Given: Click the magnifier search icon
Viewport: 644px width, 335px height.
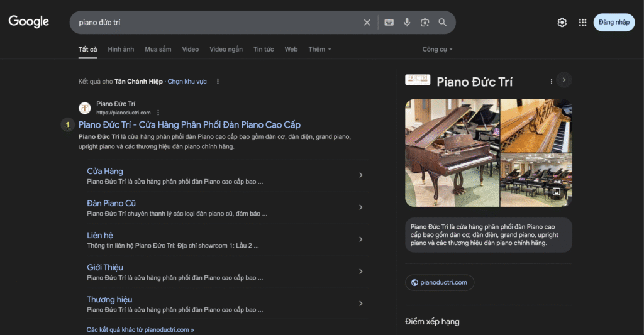Looking at the screenshot, I should (442, 23).
